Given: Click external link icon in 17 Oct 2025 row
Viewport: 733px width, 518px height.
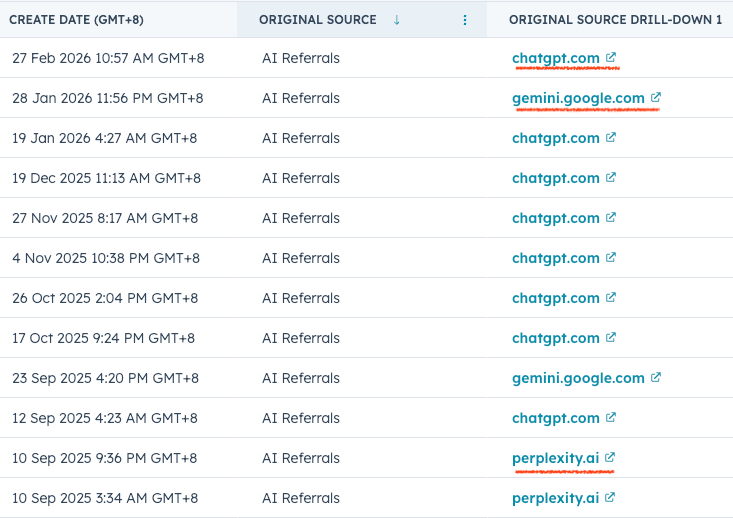Looking at the screenshot, I should click(611, 337).
